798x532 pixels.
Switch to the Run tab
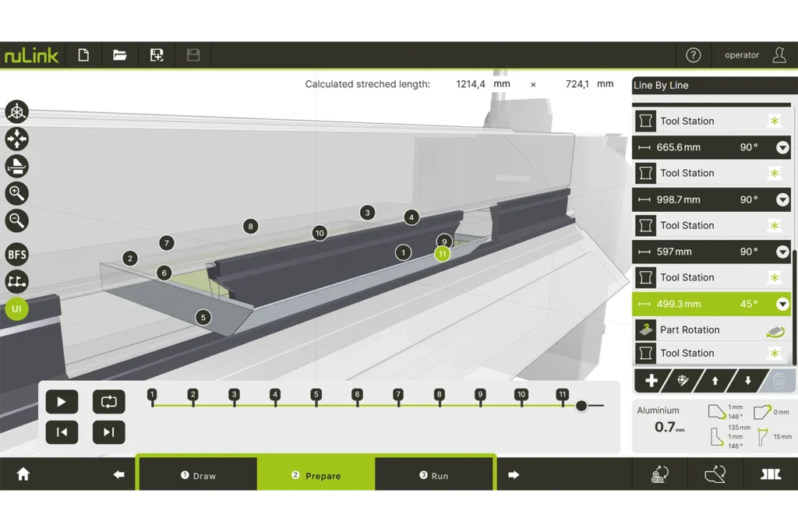434,475
